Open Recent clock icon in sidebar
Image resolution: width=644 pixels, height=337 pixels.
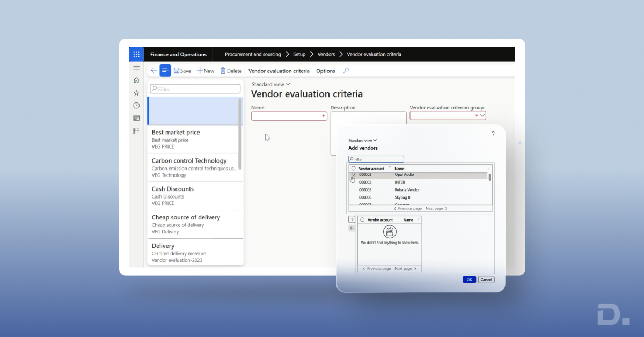tap(136, 106)
